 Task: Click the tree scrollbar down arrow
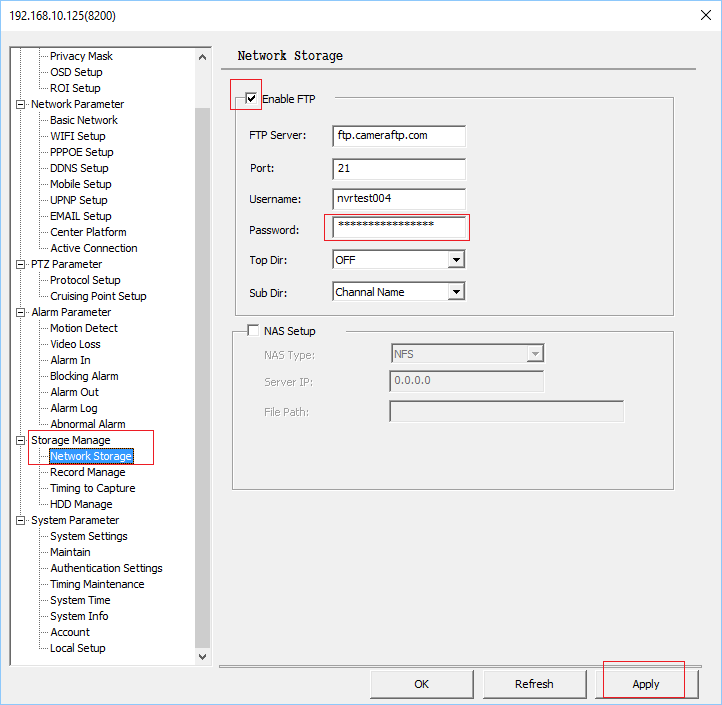[x=203, y=656]
